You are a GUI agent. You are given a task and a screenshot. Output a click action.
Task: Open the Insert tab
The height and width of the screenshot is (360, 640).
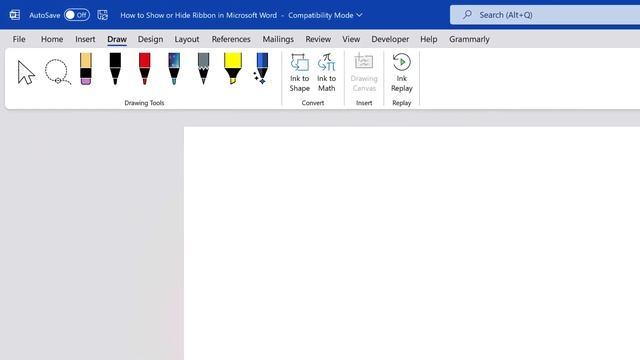click(x=85, y=39)
